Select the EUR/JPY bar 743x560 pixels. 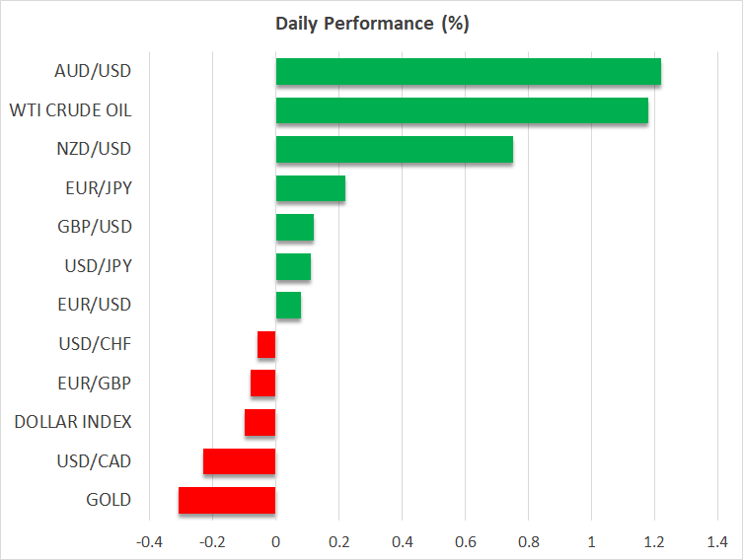(x=310, y=188)
